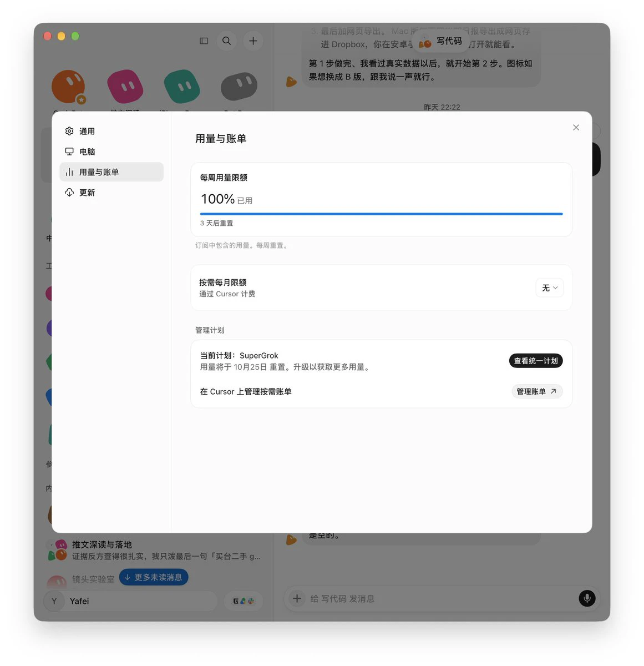Select the gray agent avatar

coord(239,87)
